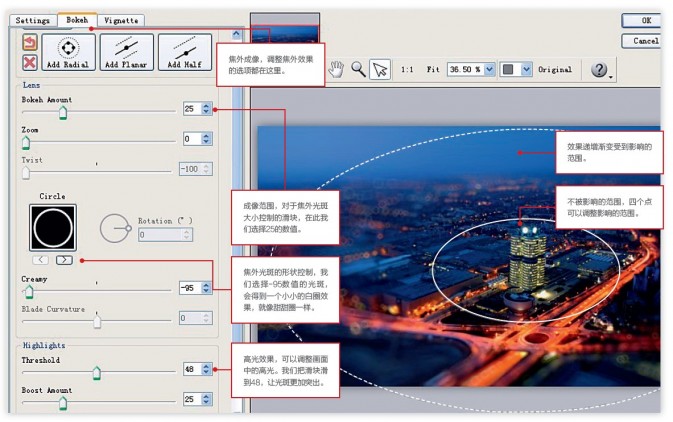Image resolution: width=673 pixels, height=422 pixels.
Task: Select the magnifier zoom tool
Action: [358, 69]
